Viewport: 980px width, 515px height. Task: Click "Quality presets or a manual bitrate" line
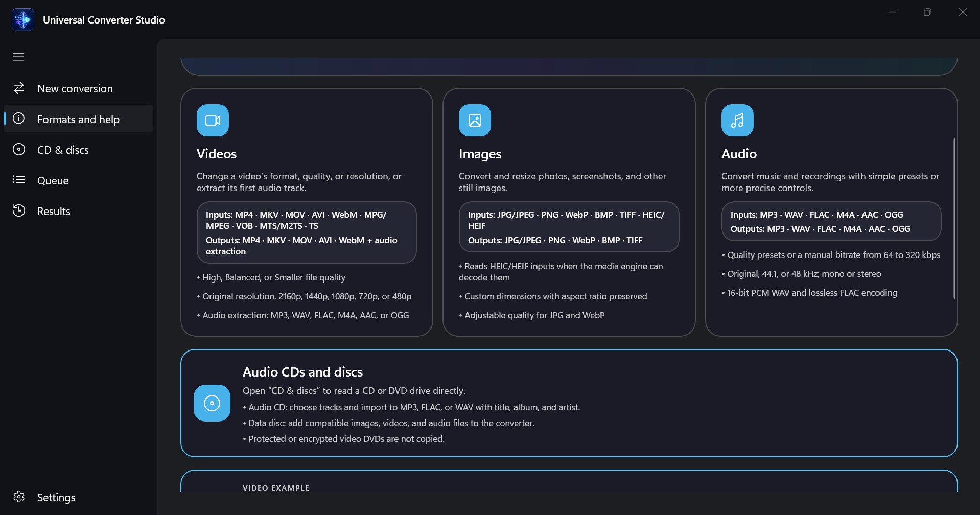point(831,255)
